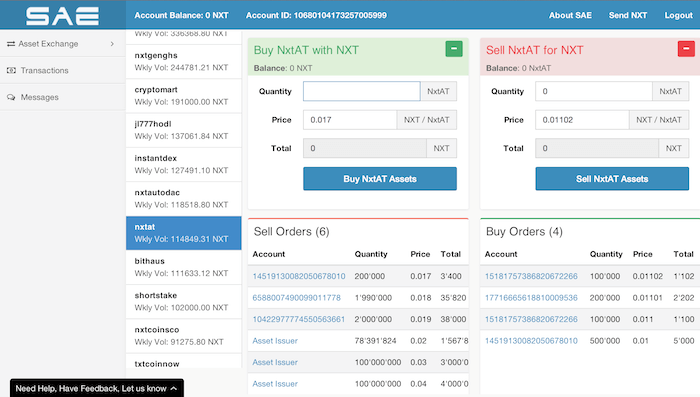Image resolution: width=700 pixels, height=397 pixels.
Task: Select the bithaus asset
Action: coord(183,267)
